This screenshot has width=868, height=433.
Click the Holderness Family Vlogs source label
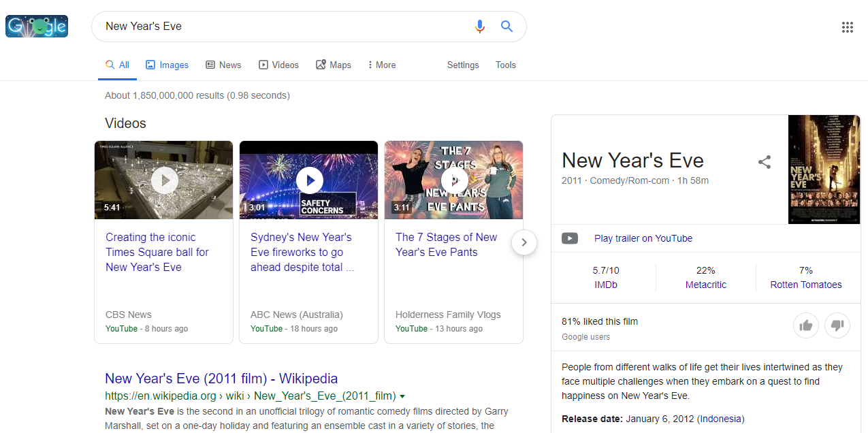[x=448, y=315]
